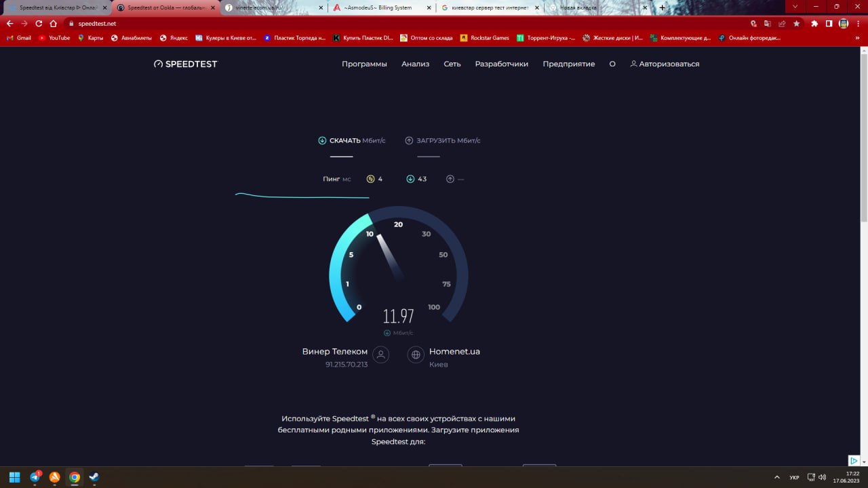Open Разработчики in Speedtest navigation
868x488 pixels.
pos(502,64)
